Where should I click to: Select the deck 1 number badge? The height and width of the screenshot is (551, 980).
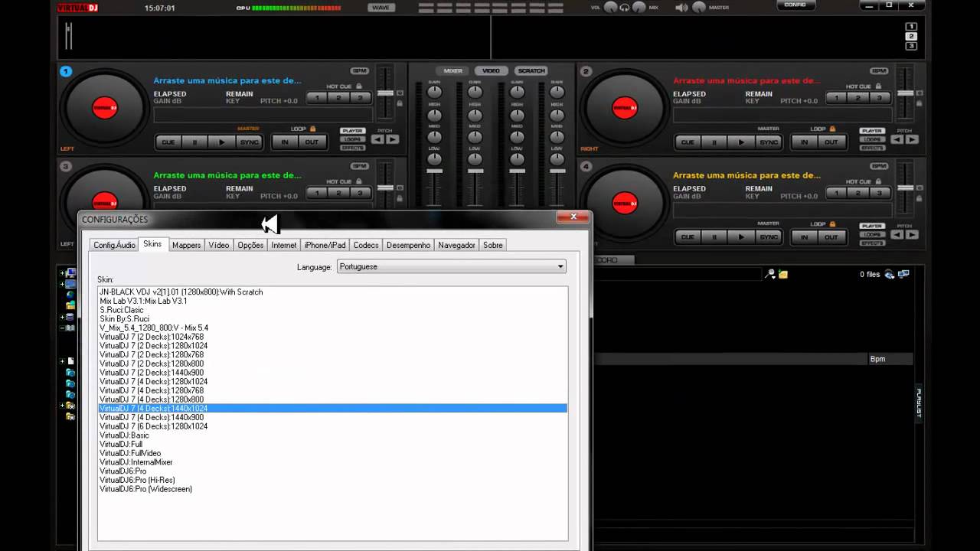pyautogui.click(x=66, y=71)
